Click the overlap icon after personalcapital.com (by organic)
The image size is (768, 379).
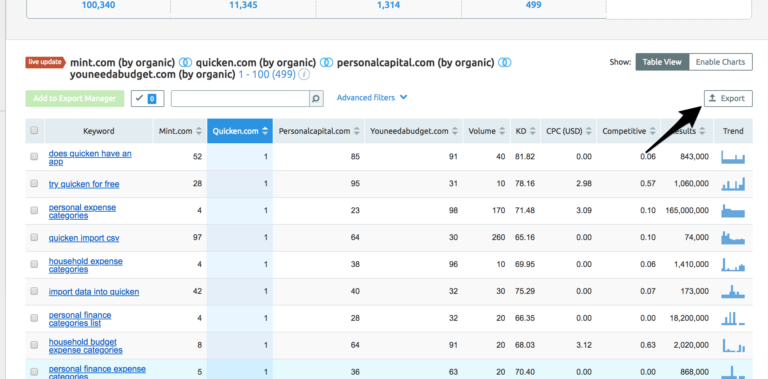505,63
